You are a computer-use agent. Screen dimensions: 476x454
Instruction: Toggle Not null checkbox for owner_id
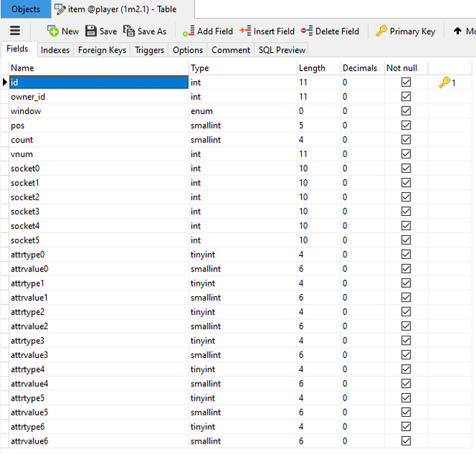[406, 96]
